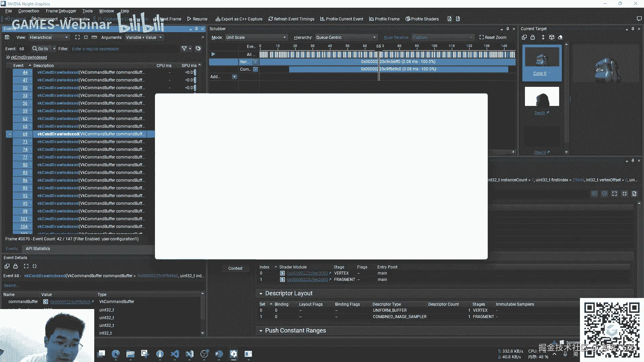This screenshot has width=644, height=362.
Task: Click Refresh Event Timings toolbar button
Action: click(x=291, y=19)
